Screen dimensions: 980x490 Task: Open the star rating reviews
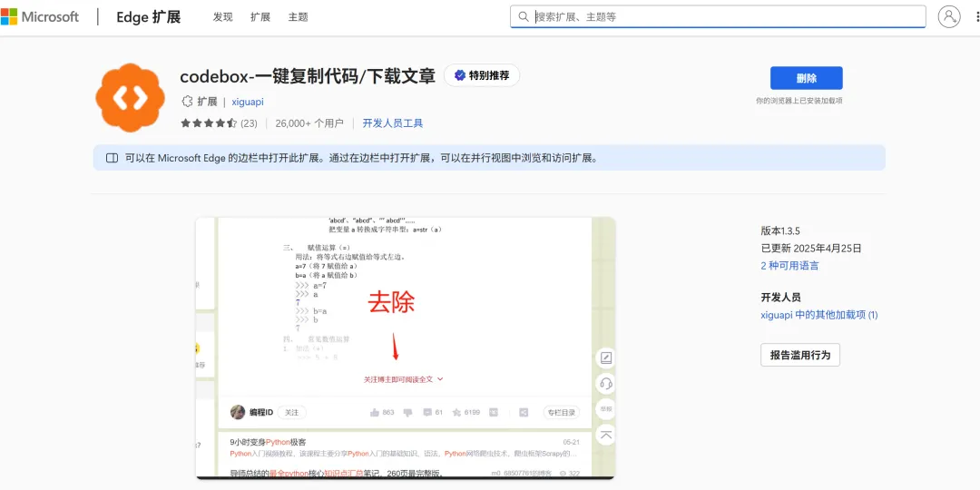pos(209,123)
